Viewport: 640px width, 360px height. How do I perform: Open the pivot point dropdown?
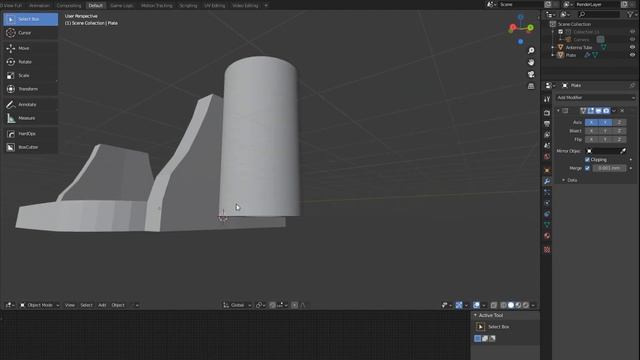pos(260,305)
